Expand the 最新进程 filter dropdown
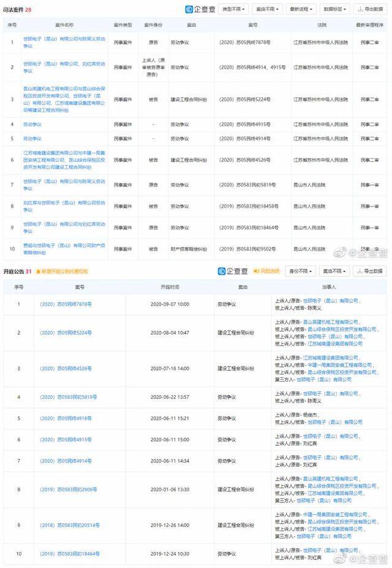Image resolution: width=392 pixels, height=568 pixels. (x=301, y=9)
